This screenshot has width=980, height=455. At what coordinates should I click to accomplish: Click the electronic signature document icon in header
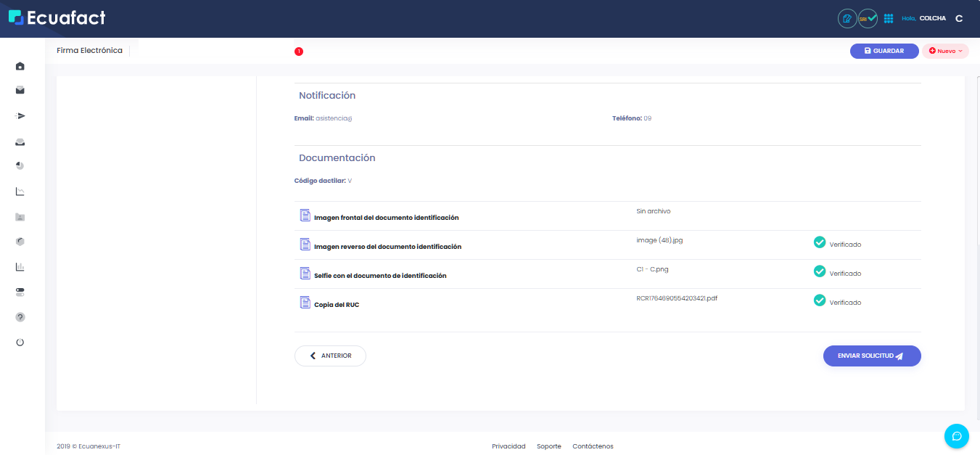pyautogui.click(x=847, y=18)
